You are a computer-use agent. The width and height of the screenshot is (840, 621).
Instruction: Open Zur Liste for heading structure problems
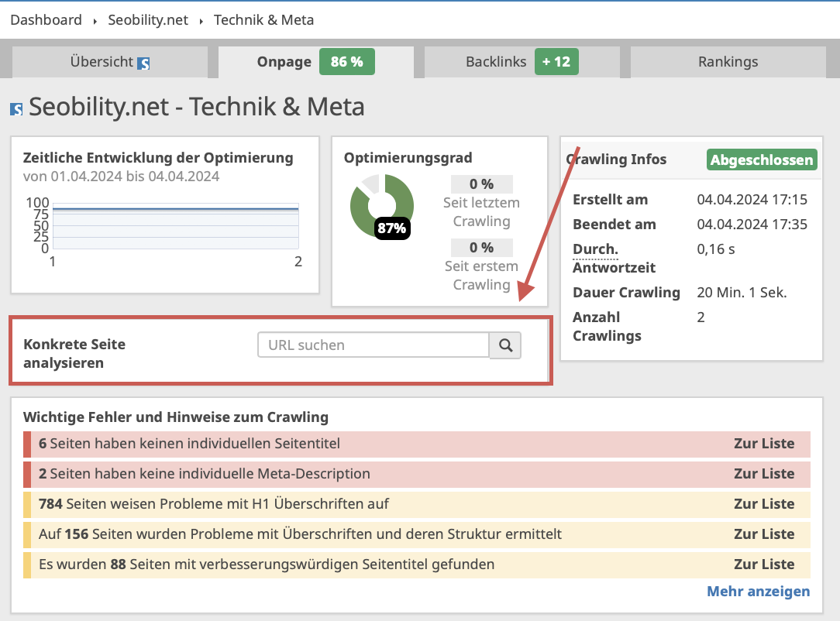[764, 534]
